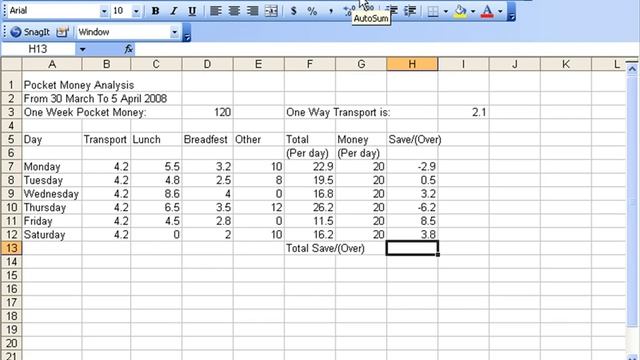Select Saturday's 3.8 cell
Image resolution: width=640 pixels, height=360 pixels.
412,235
